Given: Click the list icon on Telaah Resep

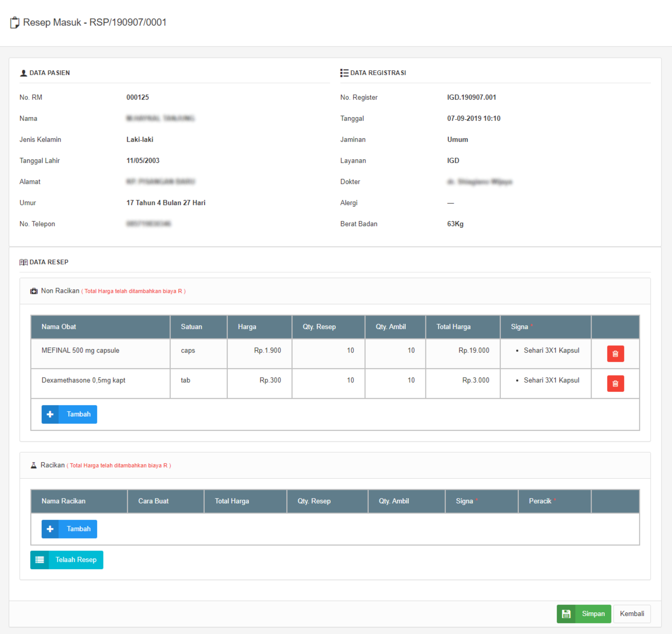Looking at the screenshot, I should point(40,560).
